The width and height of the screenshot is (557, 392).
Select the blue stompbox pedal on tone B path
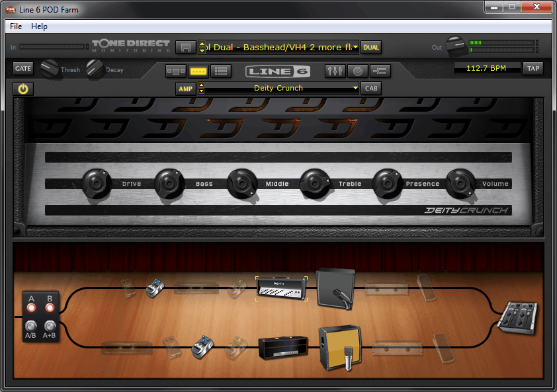point(203,347)
